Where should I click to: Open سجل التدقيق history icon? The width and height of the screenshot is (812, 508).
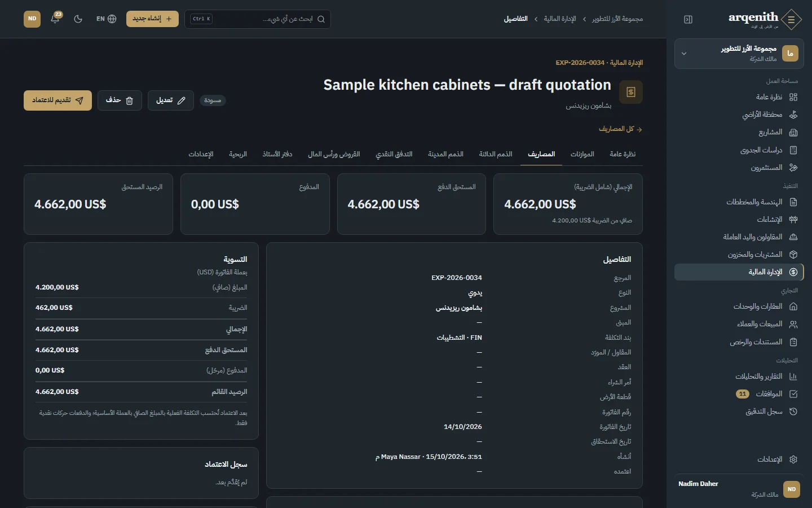click(793, 411)
